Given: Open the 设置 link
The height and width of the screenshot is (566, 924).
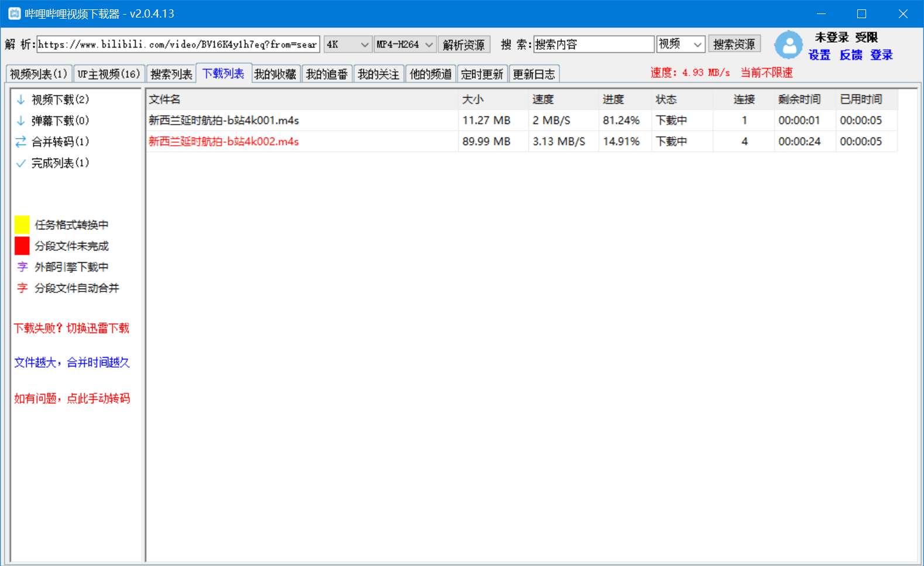Looking at the screenshot, I should click(819, 55).
